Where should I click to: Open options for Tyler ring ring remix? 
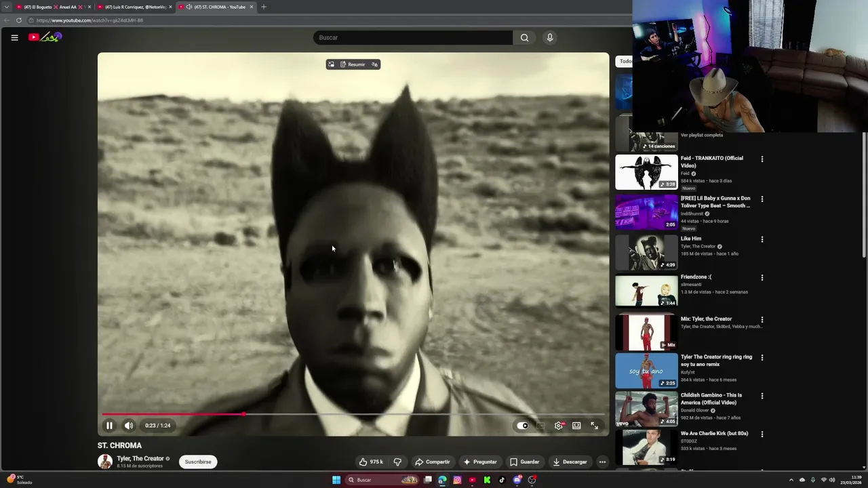tap(762, 358)
